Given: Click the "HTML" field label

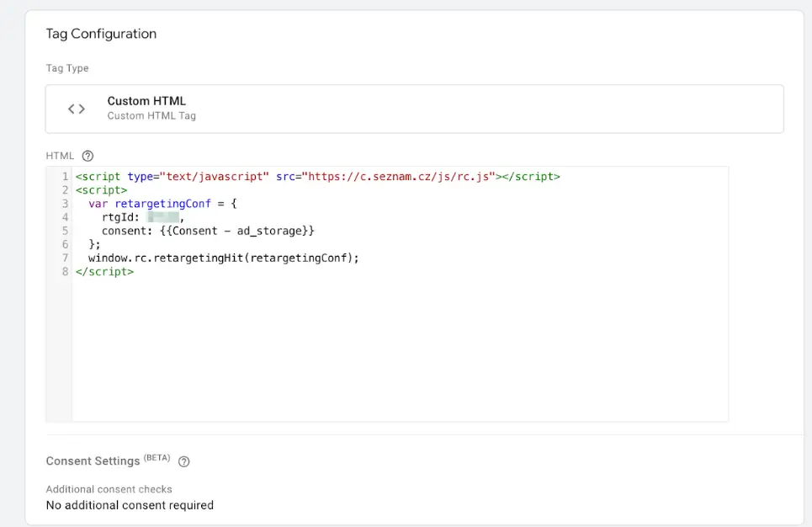Looking at the screenshot, I should click(x=60, y=156).
